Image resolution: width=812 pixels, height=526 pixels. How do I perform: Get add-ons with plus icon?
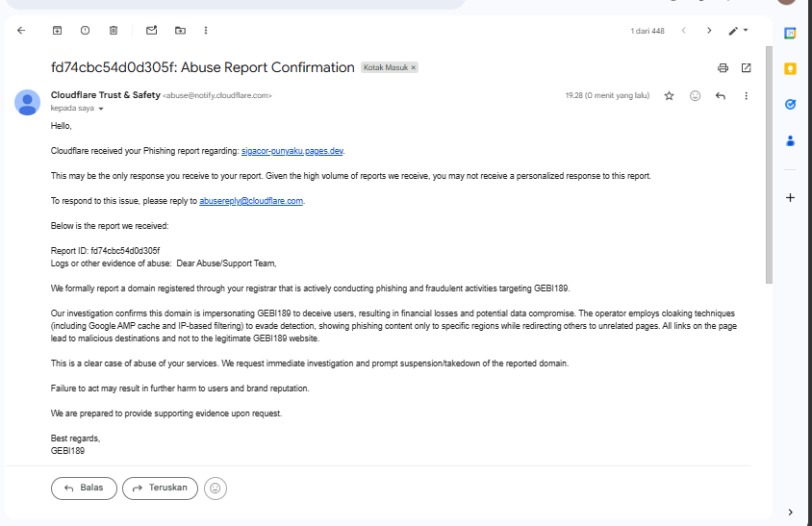click(790, 198)
